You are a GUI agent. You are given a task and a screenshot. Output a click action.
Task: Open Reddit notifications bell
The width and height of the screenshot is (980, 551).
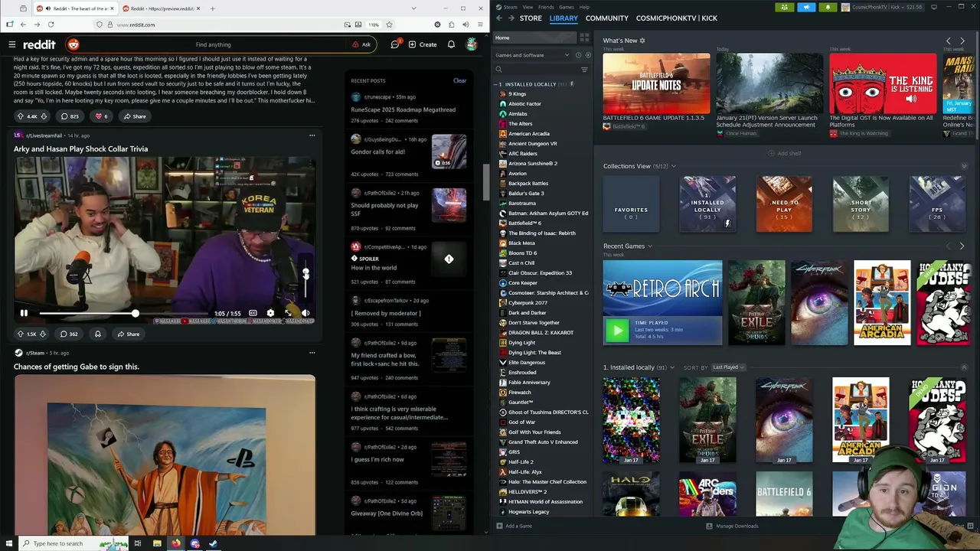click(x=451, y=44)
